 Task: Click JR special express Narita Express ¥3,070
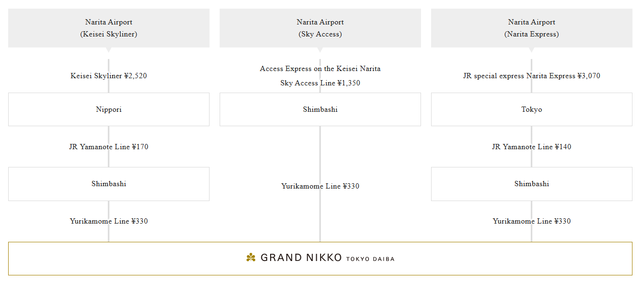coord(532,76)
